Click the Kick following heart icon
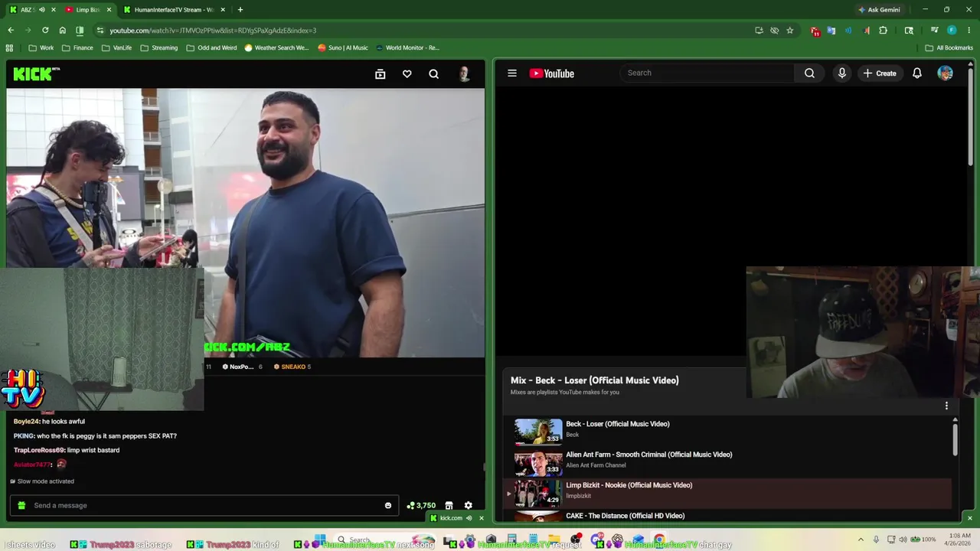 [x=407, y=74]
